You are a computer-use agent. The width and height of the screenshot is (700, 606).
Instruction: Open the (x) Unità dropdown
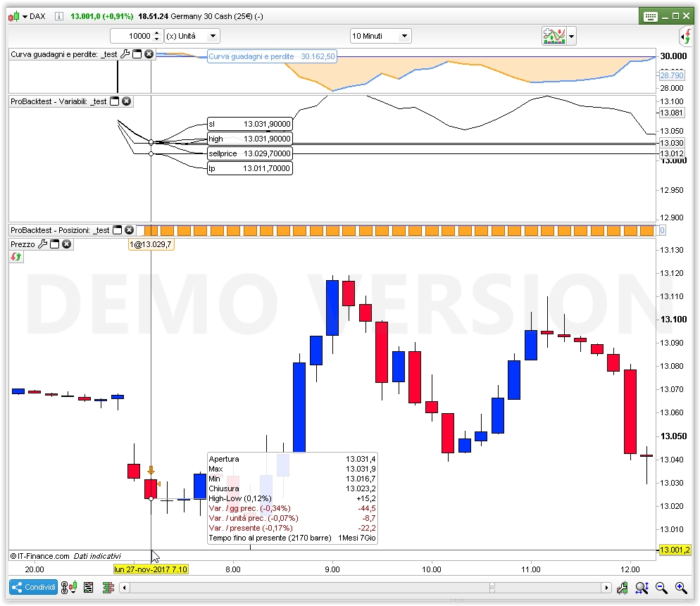point(192,36)
